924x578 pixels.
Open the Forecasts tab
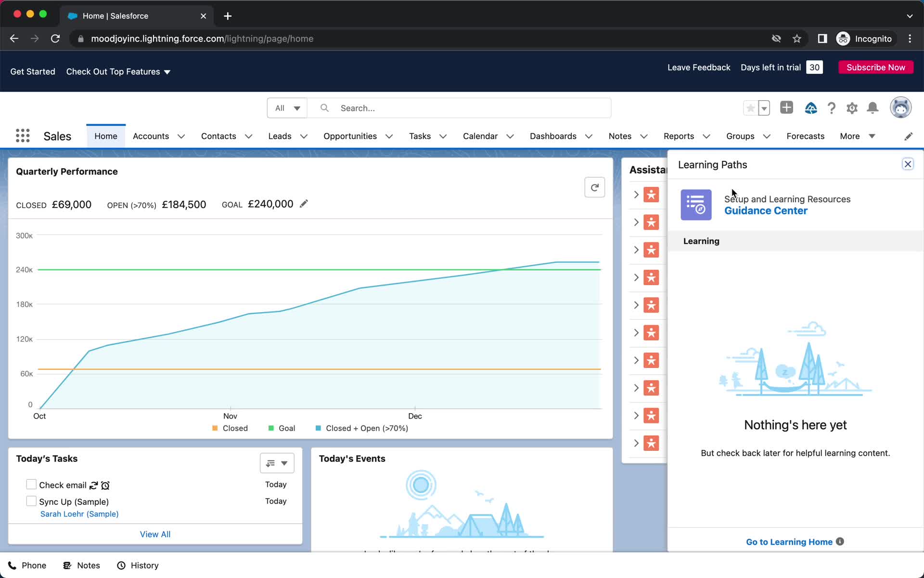pos(805,136)
